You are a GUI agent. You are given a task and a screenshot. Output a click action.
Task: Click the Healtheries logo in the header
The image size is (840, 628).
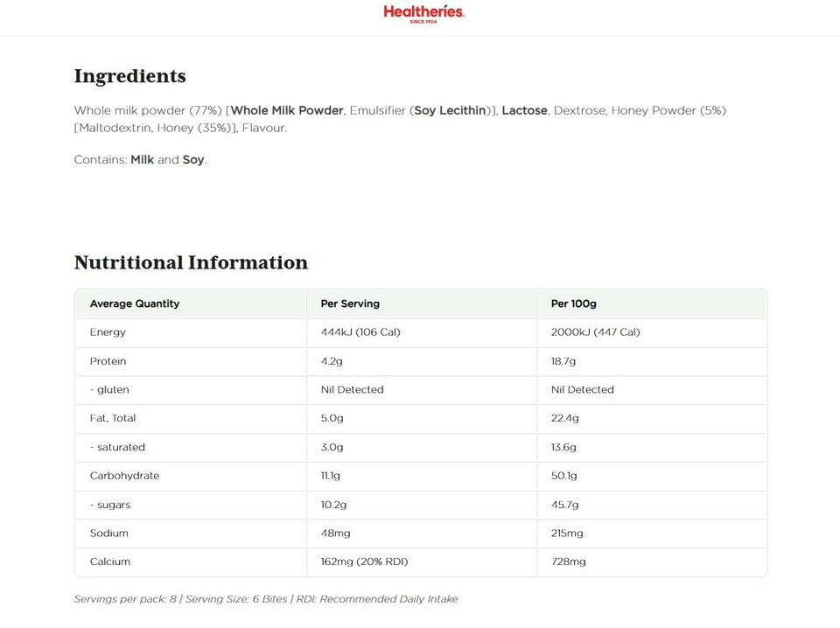point(423,13)
